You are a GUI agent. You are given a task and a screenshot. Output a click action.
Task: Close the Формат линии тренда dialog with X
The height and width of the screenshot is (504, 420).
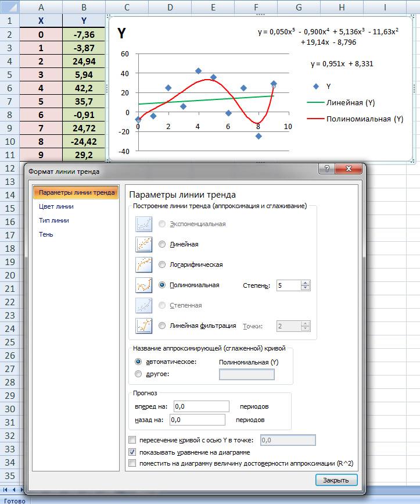click(x=349, y=169)
